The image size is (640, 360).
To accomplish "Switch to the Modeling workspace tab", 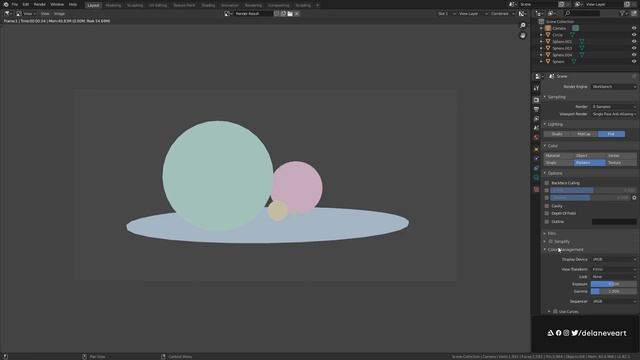I will [x=113, y=5].
